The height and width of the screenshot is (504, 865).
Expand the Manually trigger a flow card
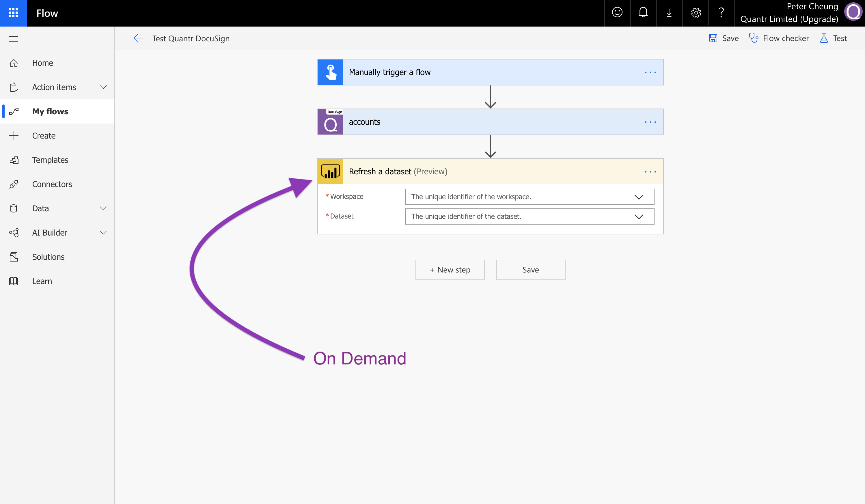click(490, 72)
